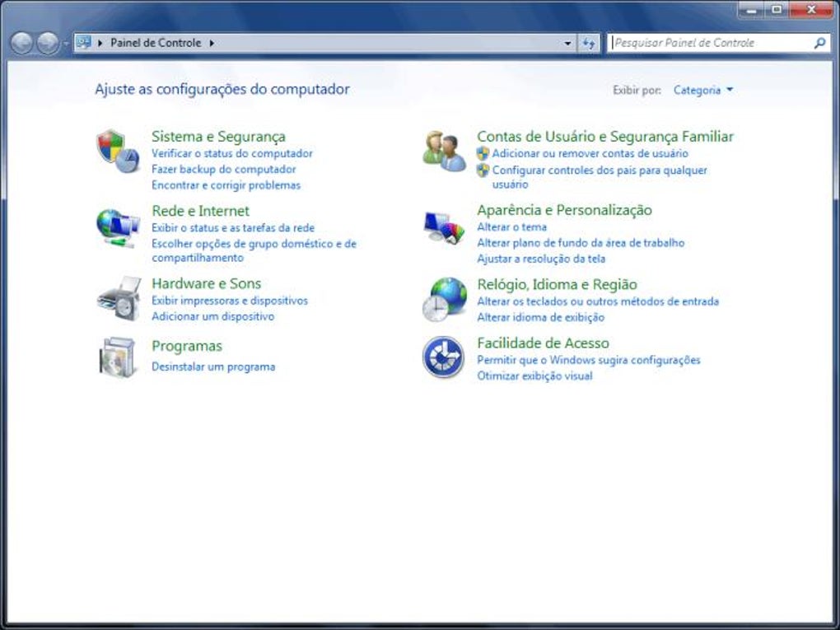Open the Contas de Usuário people icon
Image resolution: width=840 pixels, height=630 pixels.
(444, 151)
